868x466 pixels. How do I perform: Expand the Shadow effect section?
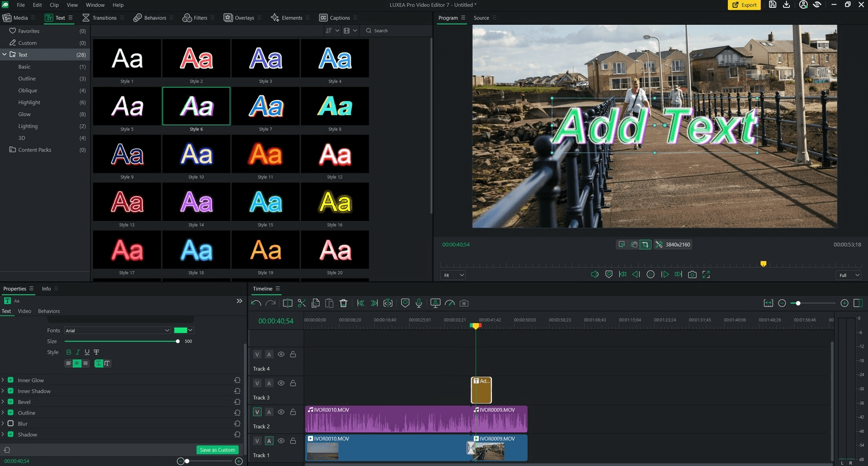[4, 434]
